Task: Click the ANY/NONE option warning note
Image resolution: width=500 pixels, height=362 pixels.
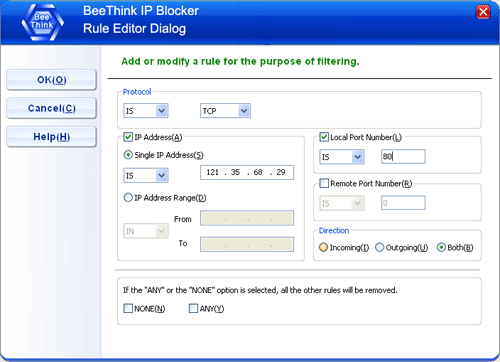Action: 260,290
